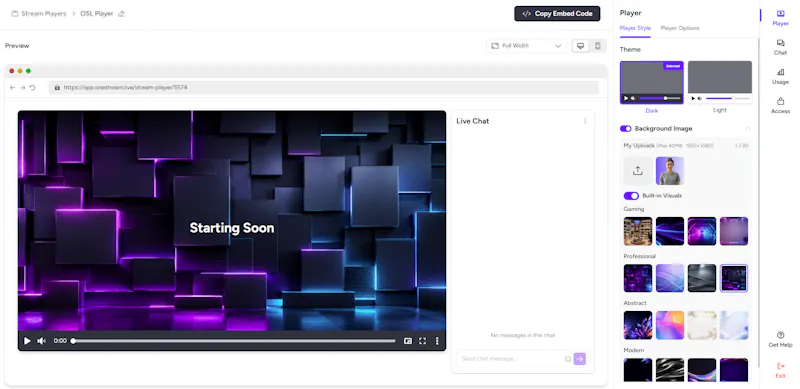Click the Starting Soon text on video
The image size is (800, 389).
pyautogui.click(x=232, y=228)
